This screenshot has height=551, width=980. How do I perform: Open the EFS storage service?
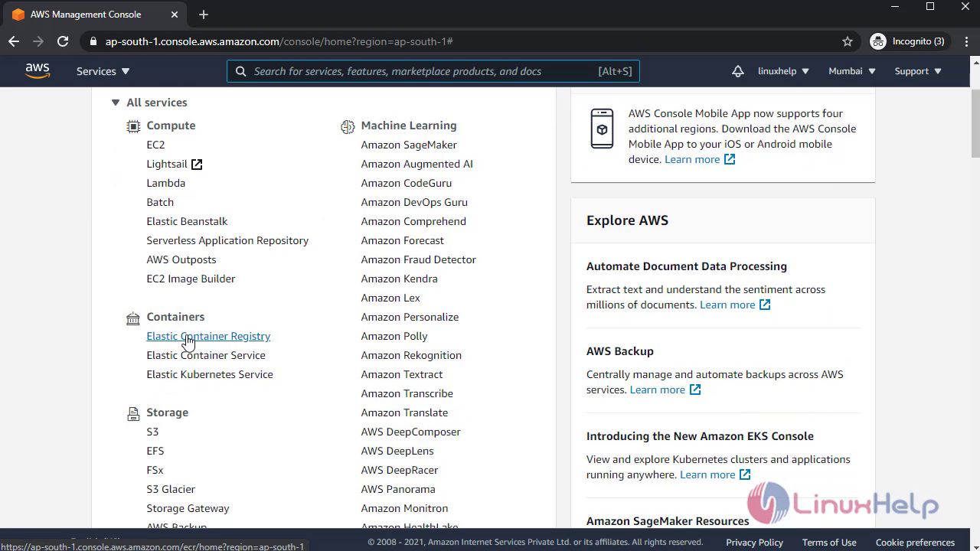(155, 451)
